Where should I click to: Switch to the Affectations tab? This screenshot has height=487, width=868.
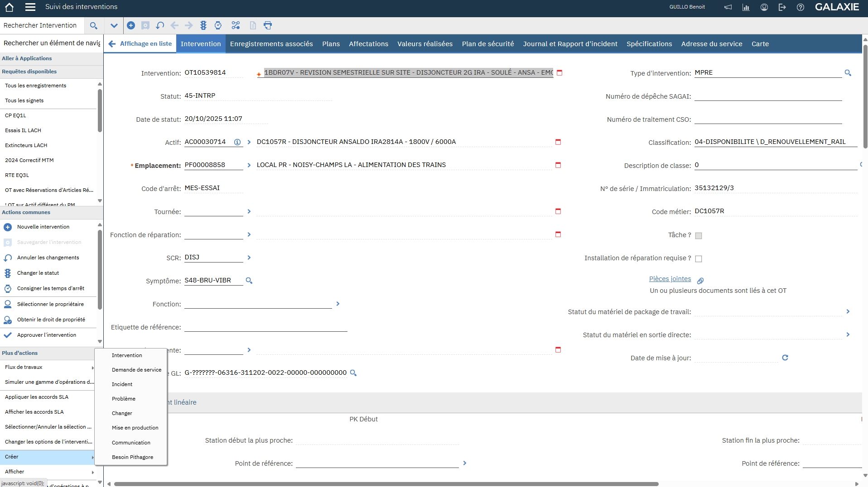point(368,44)
